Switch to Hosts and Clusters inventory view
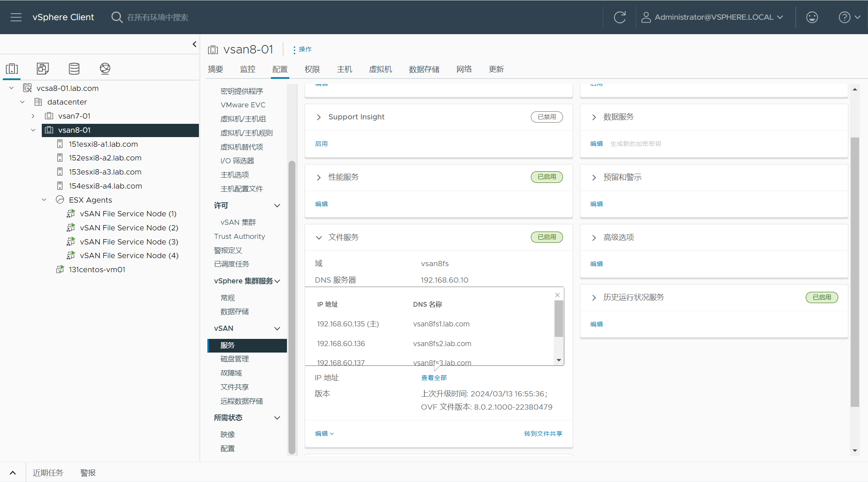Viewport: 868px width, 482px height. click(12, 69)
